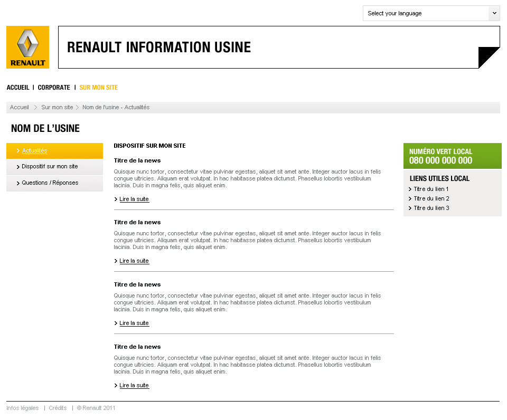Go to the ACCUEIL menu item
This screenshot has height=420, width=507.
pyautogui.click(x=18, y=88)
